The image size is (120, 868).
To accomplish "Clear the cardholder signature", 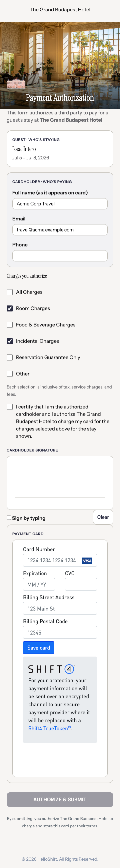I will click(103, 517).
